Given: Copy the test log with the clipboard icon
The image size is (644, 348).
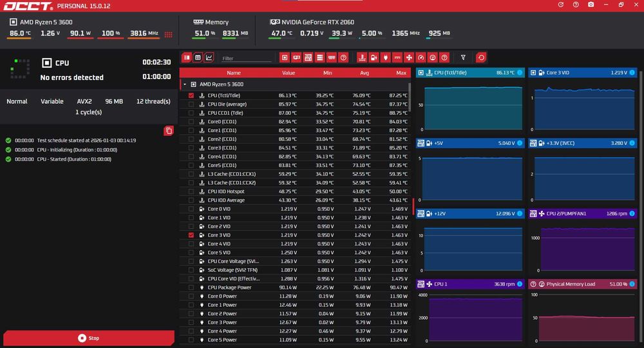Looking at the screenshot, I should tap(168, 131).
